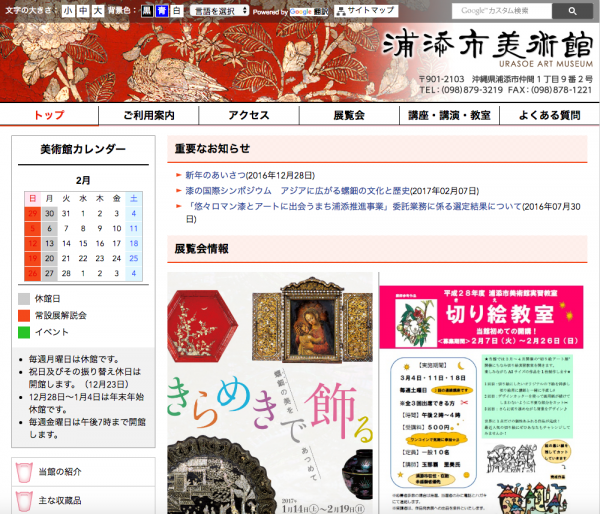Open the トップ navigation tab

49,115
